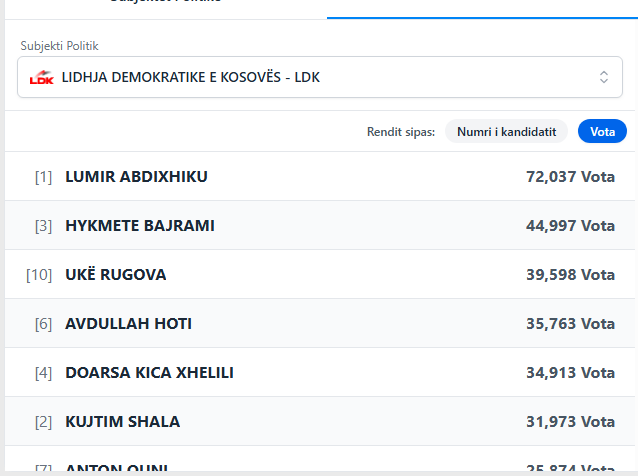Select candidate HYKMETE BAJRAMI

tap(139, 226)
